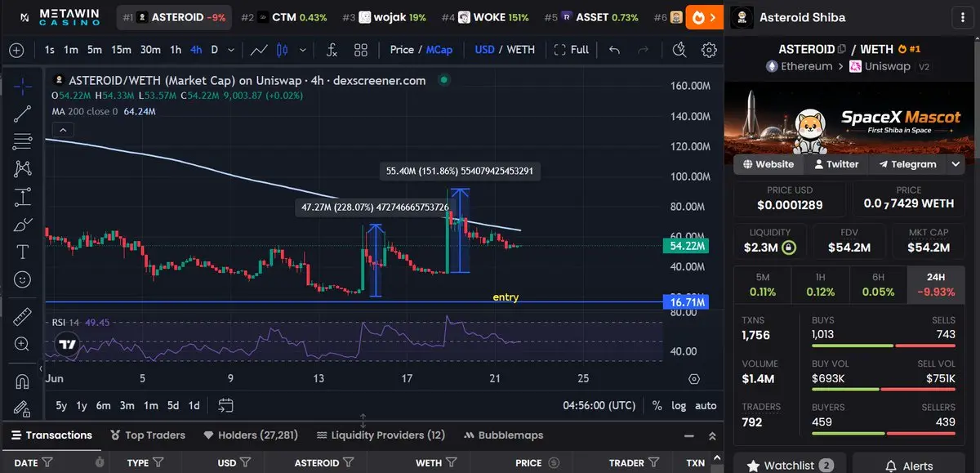This screenshot has width=980, height=473.
Task: Select the 4h timeframe
Action: [196, 50]
